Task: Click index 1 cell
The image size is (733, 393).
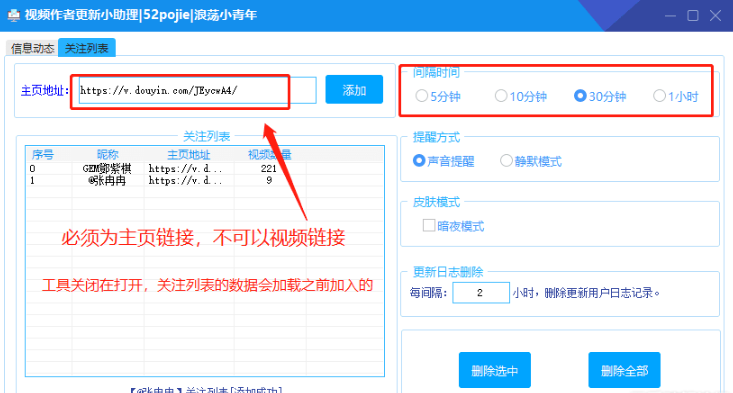Action: pyautogui.click(x=32, y=180)
